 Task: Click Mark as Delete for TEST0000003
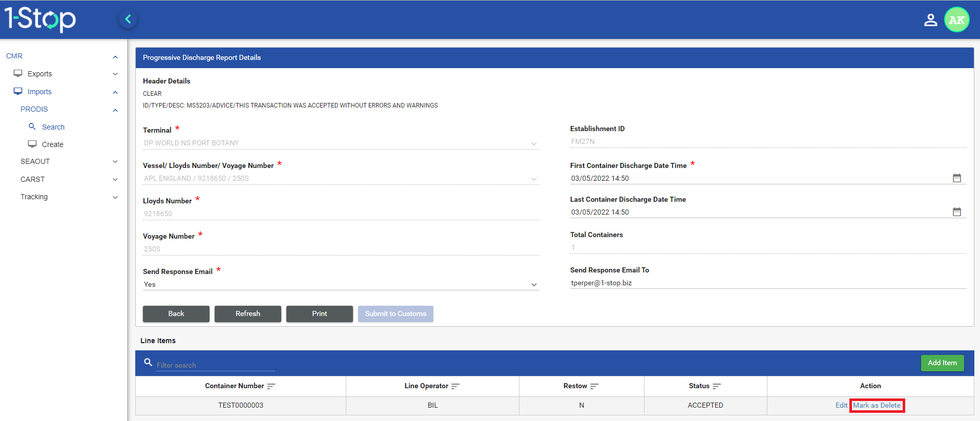877,405
